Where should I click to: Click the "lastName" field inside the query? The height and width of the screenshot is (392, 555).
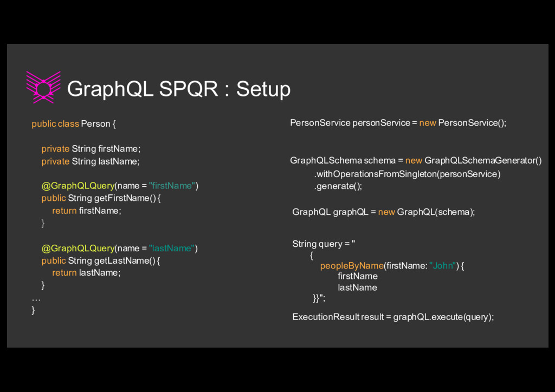(x=358, y=288)
